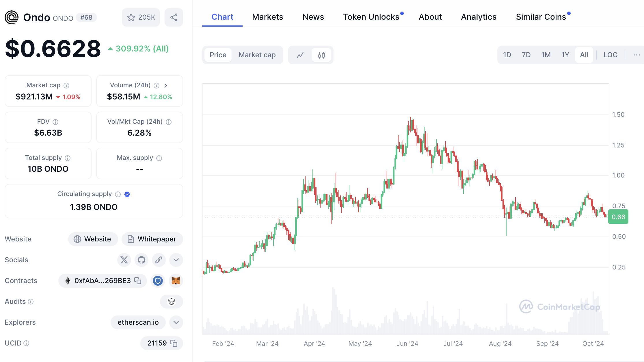The height and width of the screenshot is (362, 644).
Task: Set chart range to 7D
Action: pyautogui.click(x=526, y=55)
